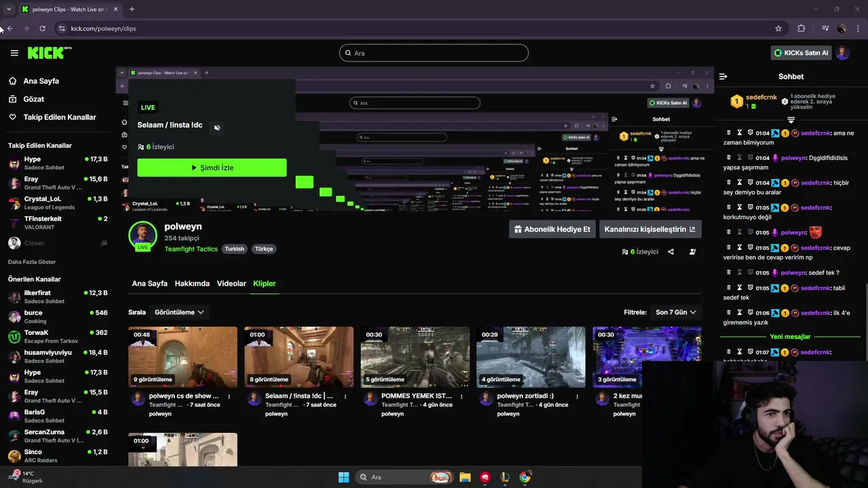Open the Görüntüleme sort dropdown
868x488 pixels.
click(179, 312)
